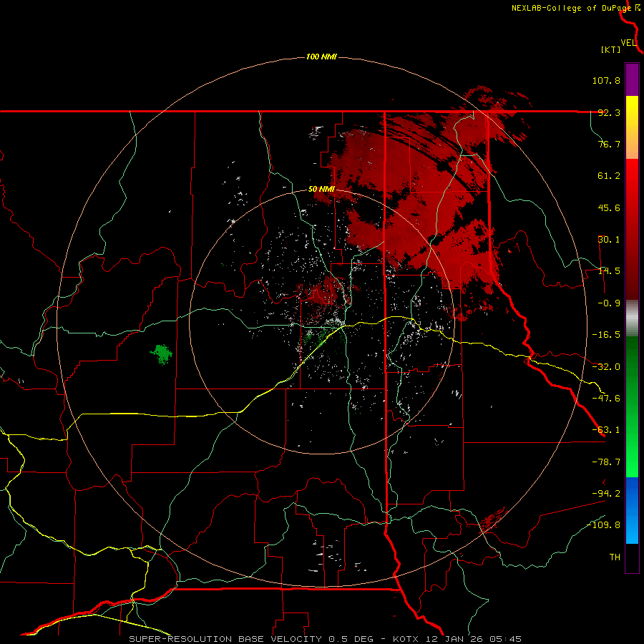644x644 pixels.
Task: Click the NEXLAB-College of DuPage title text
Action: [x=571, y=8]
